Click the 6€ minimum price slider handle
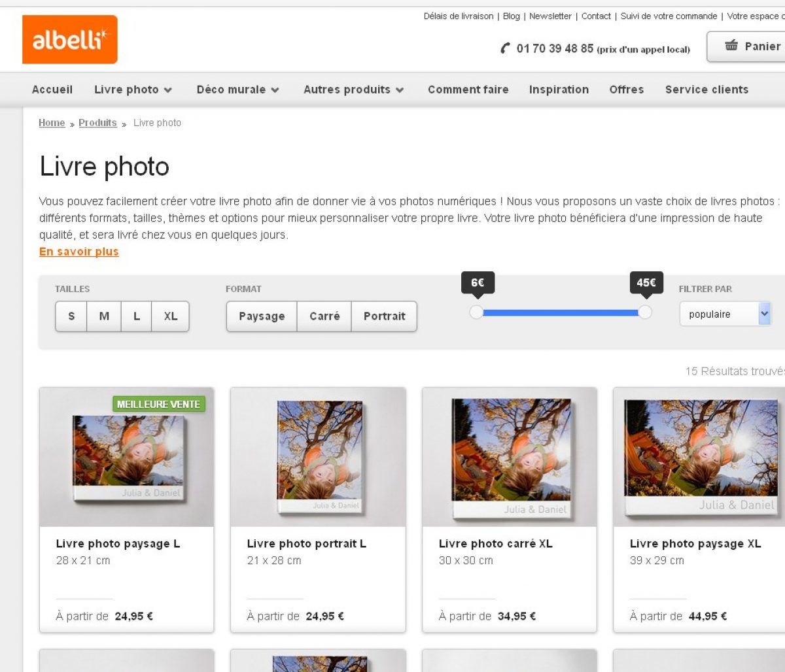This screenshot has height=672, width=785. click(x=476, y=312)
